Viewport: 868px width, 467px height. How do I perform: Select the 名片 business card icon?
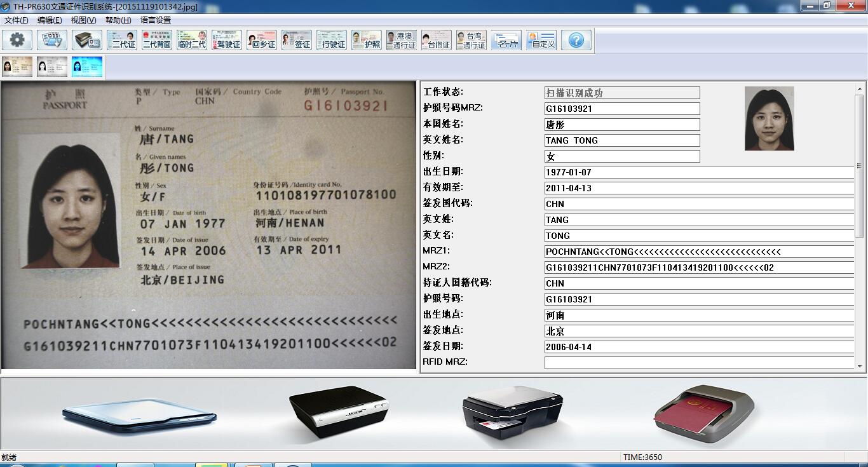(506, 39)
